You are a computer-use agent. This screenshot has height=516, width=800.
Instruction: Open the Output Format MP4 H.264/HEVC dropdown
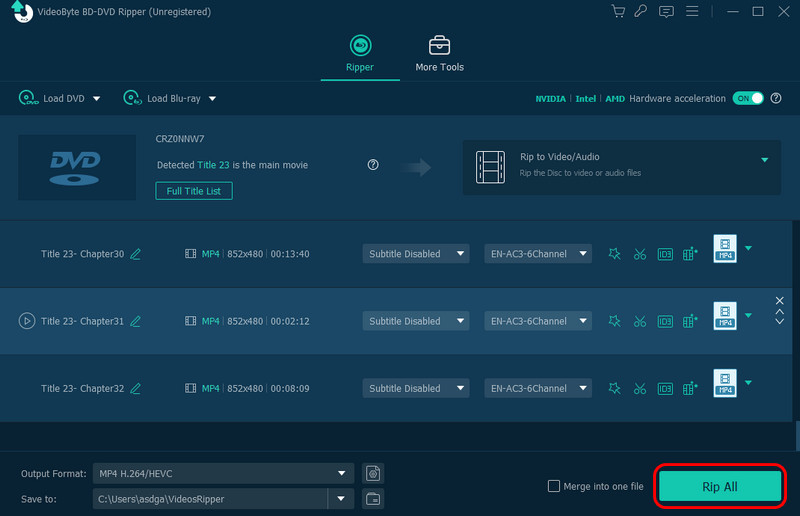pyautogui.click(x=223, y=473)
